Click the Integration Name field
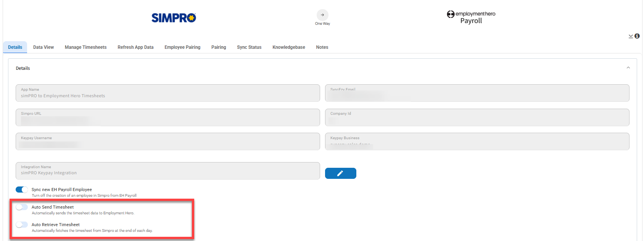Viewport: 644px width, 241px height. pos(168,171)
